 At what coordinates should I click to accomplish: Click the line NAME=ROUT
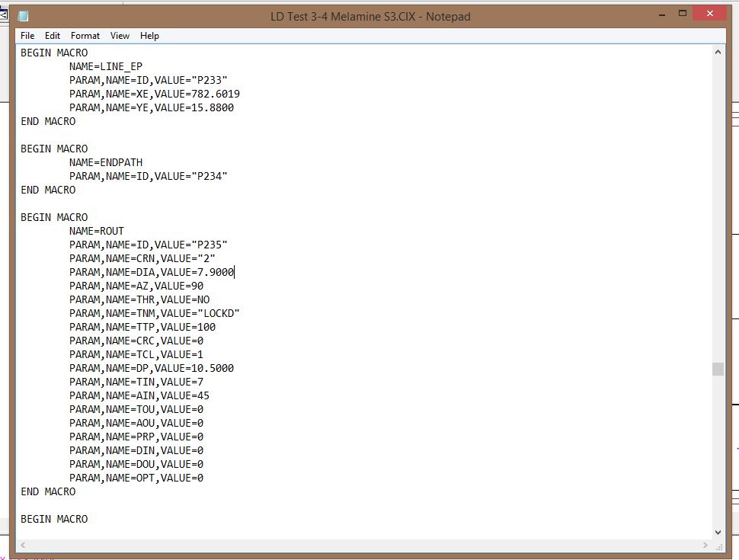[x=97, y=231]
